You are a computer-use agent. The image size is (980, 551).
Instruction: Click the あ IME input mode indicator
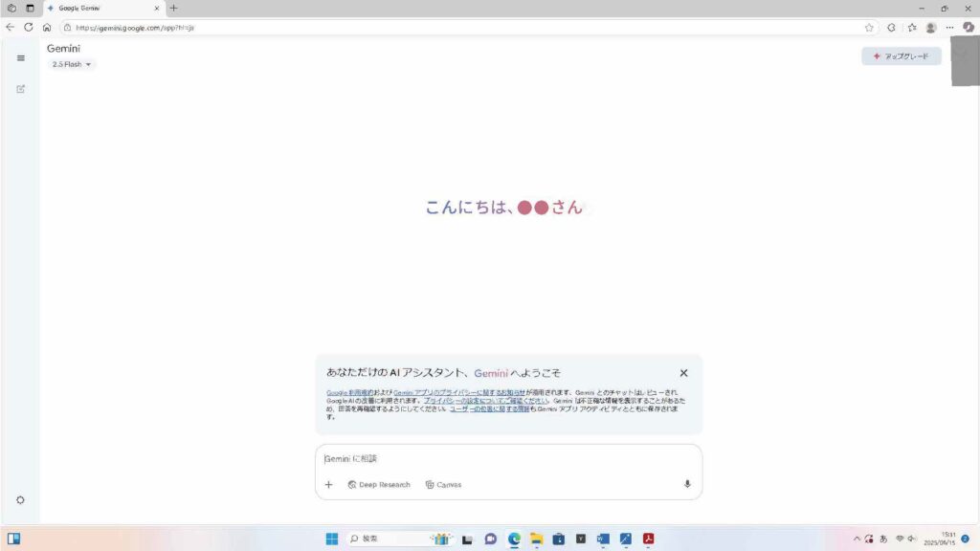click(x=883, y=539)
